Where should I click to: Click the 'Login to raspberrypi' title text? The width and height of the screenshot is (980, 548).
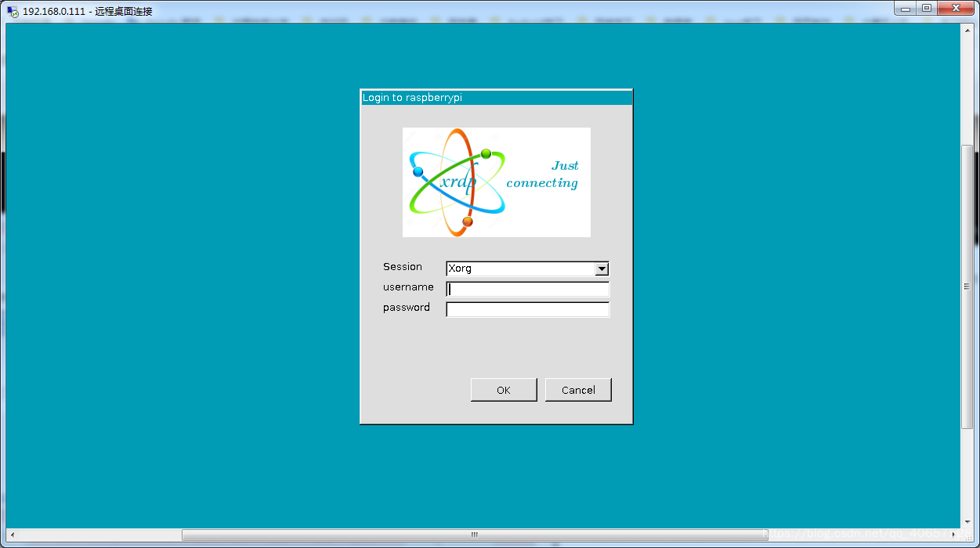pos(412,98)
